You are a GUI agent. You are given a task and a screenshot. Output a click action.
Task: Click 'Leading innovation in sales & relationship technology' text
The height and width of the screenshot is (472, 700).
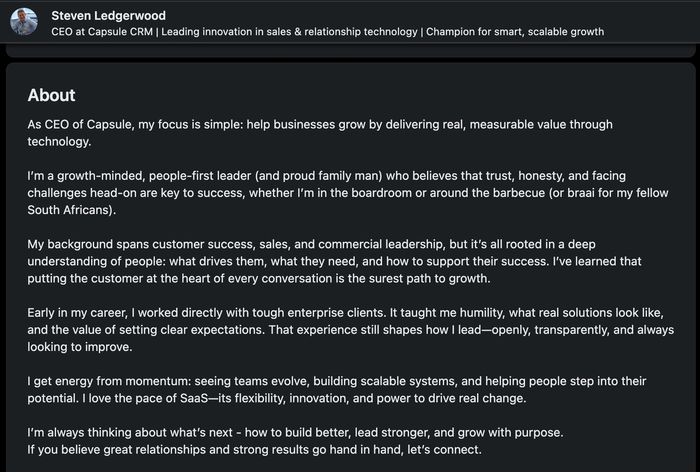point(289,32)
